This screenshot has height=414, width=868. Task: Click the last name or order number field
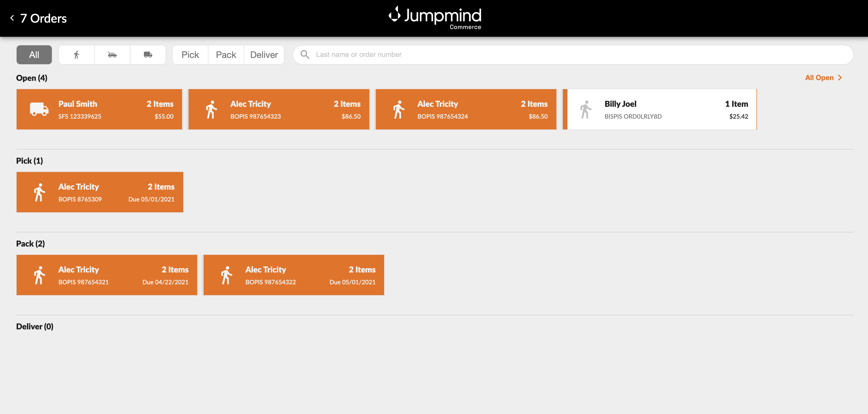[x=573, y=55]
